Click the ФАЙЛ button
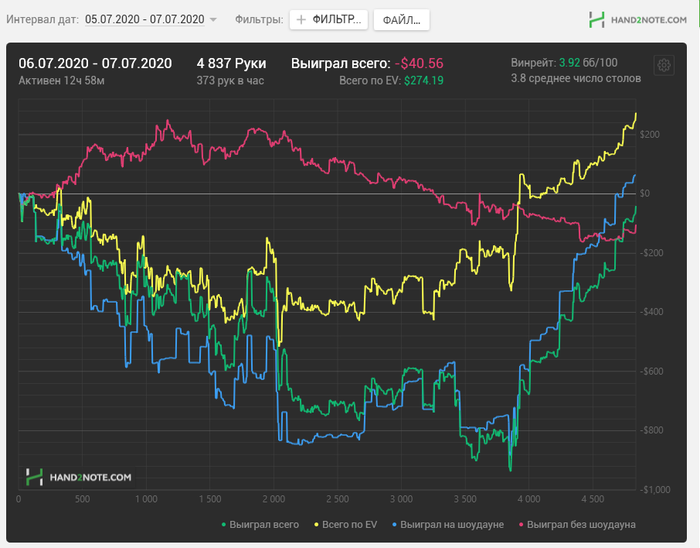The height and width of the screenshot is (548, 700). click(401, 20)
